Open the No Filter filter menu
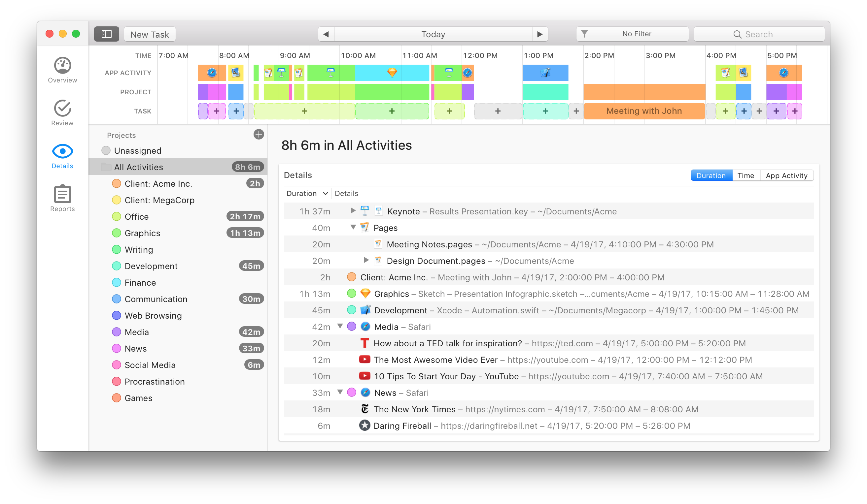This screenshot has width=867, height=504. (x=632, y=34)
